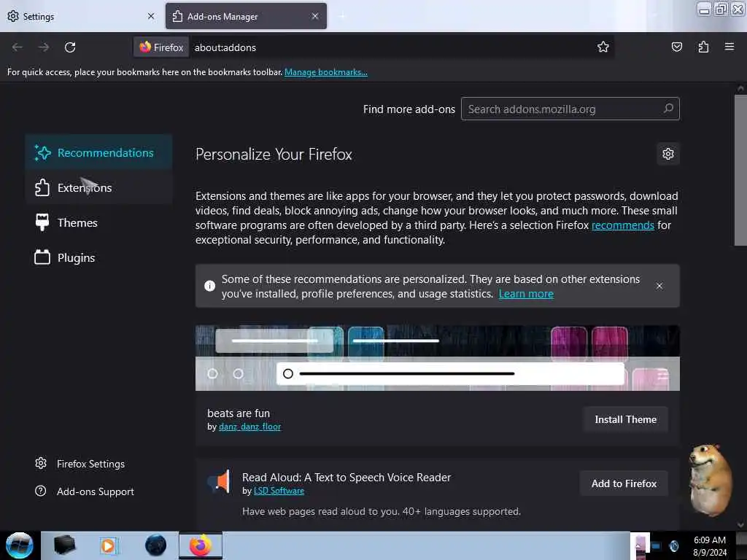
Task: Reload the page with the refresh icon
Action: coord(70,47)
